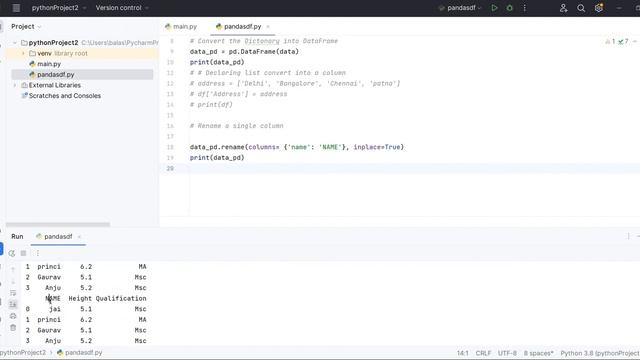Open Project view dropdown
640x360 pixels.
pos(26,27)
